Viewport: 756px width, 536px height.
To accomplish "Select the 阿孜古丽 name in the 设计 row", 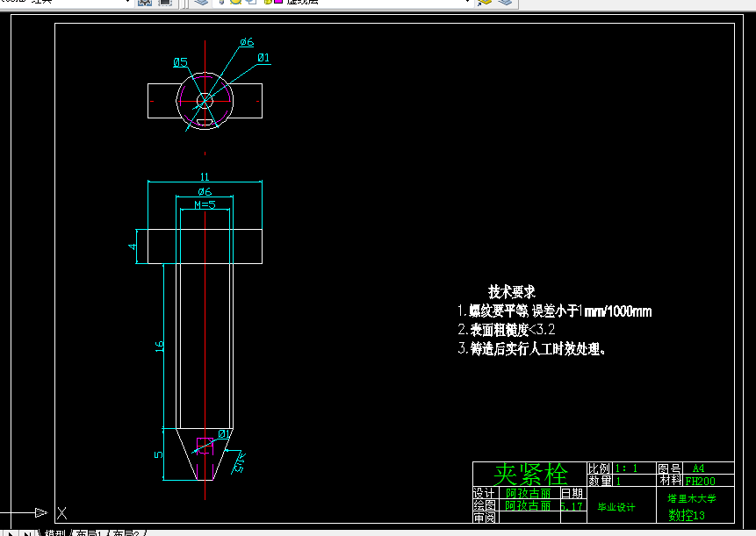I will 528,493.
